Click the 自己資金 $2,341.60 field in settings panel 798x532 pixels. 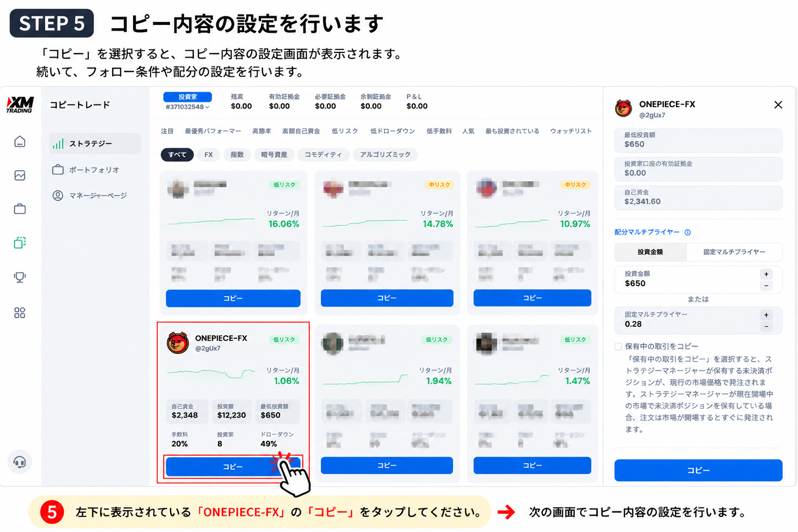click(x=698, y=197)
